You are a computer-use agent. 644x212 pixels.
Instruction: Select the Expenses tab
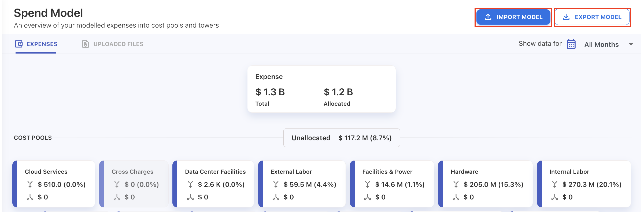[x=42, y=44]
